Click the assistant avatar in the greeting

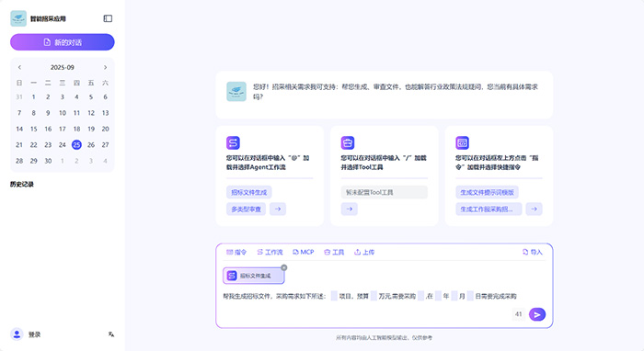[236, 92]
